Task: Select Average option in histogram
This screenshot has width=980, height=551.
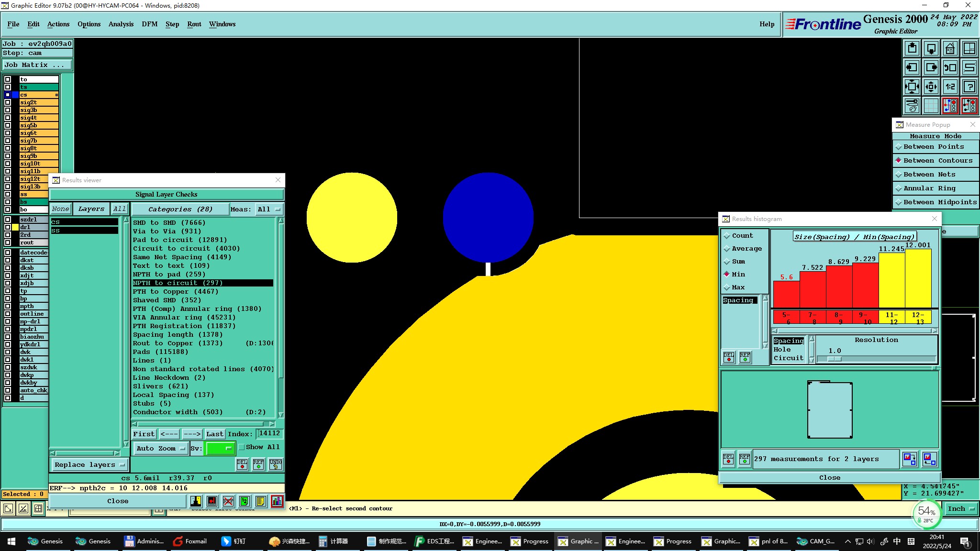Action: (746, 249)
